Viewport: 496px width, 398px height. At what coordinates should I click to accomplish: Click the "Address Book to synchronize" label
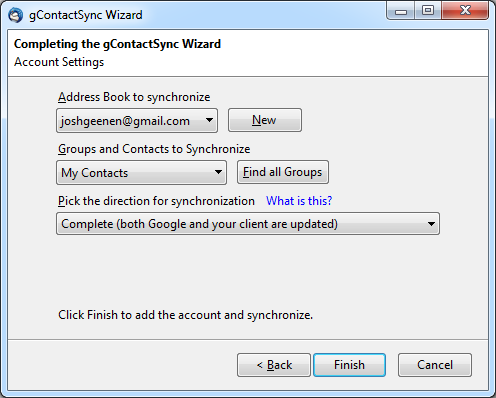(x=134, y=97)
